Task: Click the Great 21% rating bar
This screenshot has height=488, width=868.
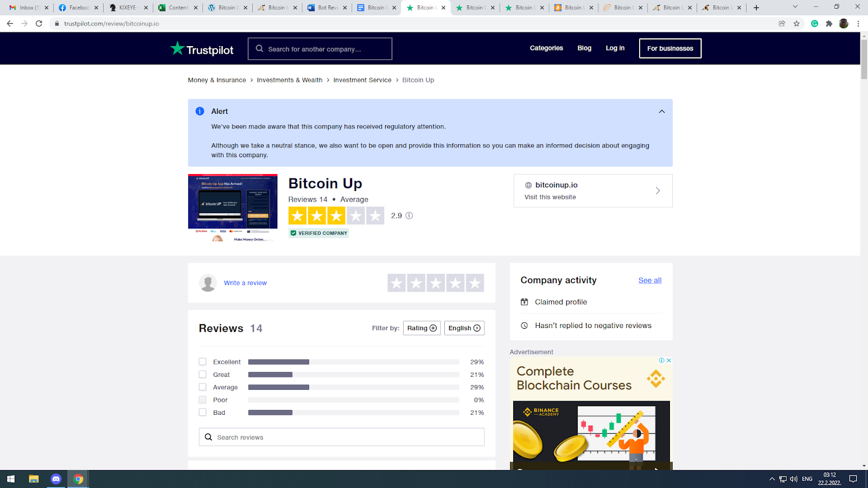Action: [354, 375]
